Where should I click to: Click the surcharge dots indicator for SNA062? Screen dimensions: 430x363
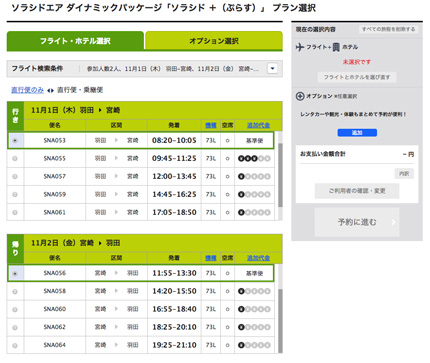pyautogui.click(x=254, y=328)
